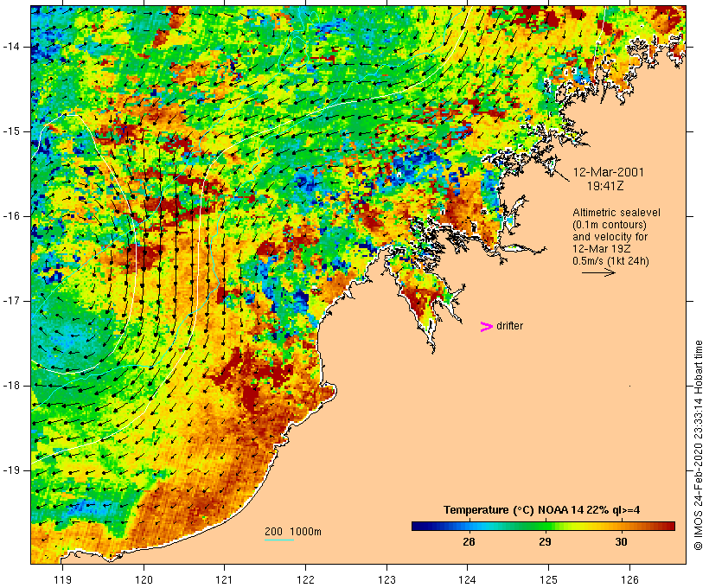This screenshot has height=588, width=709.
Task: Click latitude axis label '-19'
Action: click(11, 470)
